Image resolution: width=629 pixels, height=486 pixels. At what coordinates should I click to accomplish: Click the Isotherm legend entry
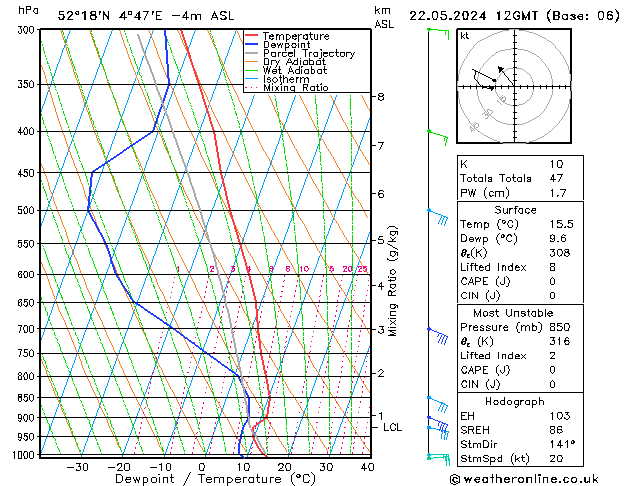277,79
